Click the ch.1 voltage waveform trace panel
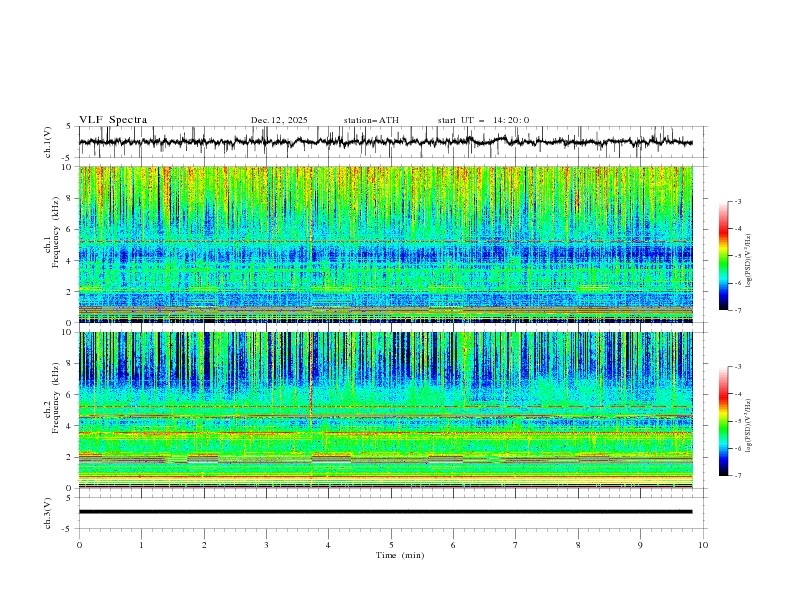This screenshot has width=792, height=612. pos(393,142)
